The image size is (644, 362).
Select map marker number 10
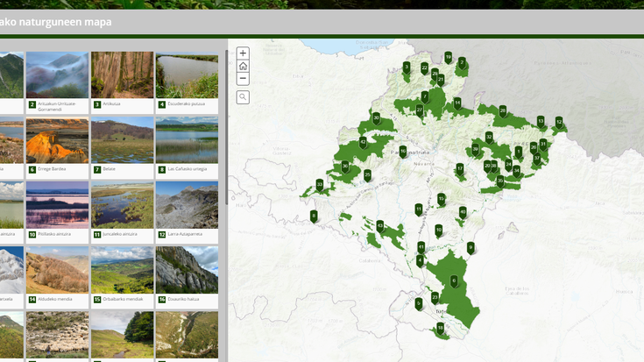439,231
